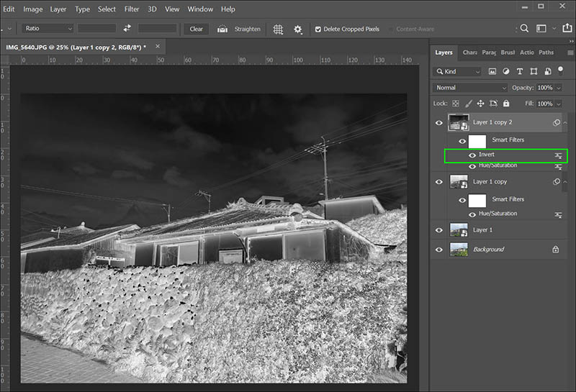Select Layer 1 thumbnail

coord(459,230)
